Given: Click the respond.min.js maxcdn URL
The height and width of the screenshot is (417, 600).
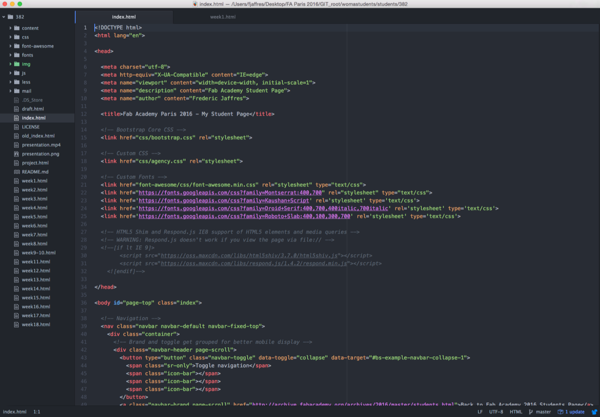Looking at the screenshot, I should (x=254, y=264).
